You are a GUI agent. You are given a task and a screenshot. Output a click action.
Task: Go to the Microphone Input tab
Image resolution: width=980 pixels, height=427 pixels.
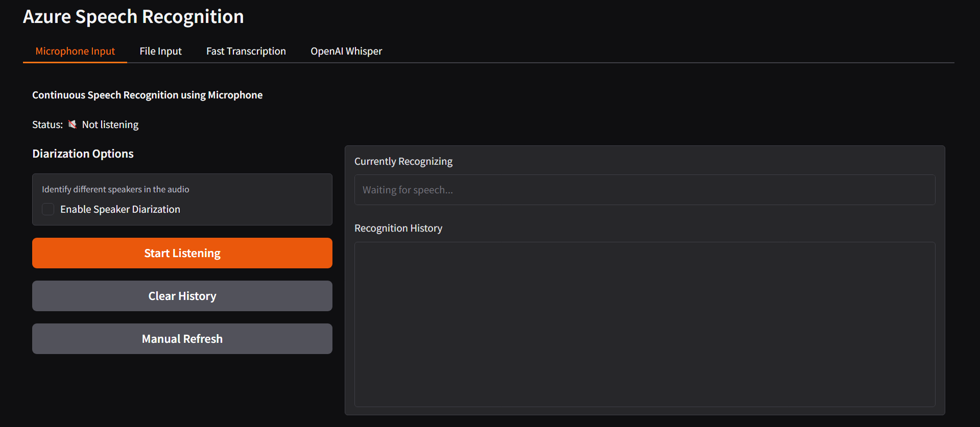point(75,51)
